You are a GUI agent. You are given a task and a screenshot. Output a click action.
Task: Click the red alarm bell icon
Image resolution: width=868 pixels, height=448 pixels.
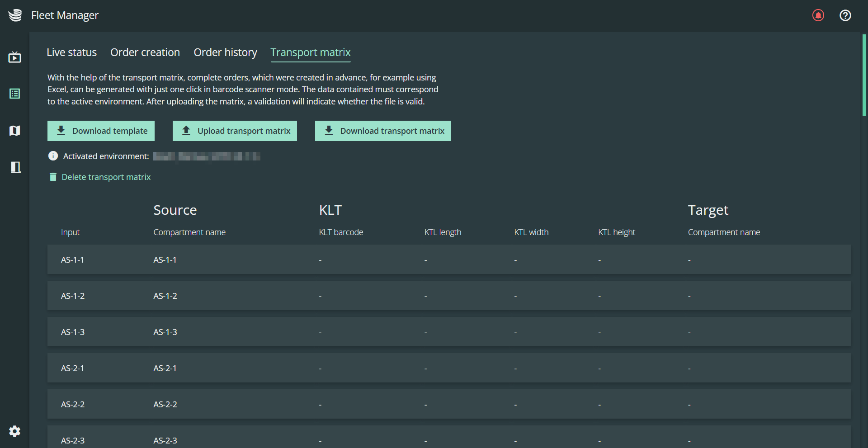[818, 15]
